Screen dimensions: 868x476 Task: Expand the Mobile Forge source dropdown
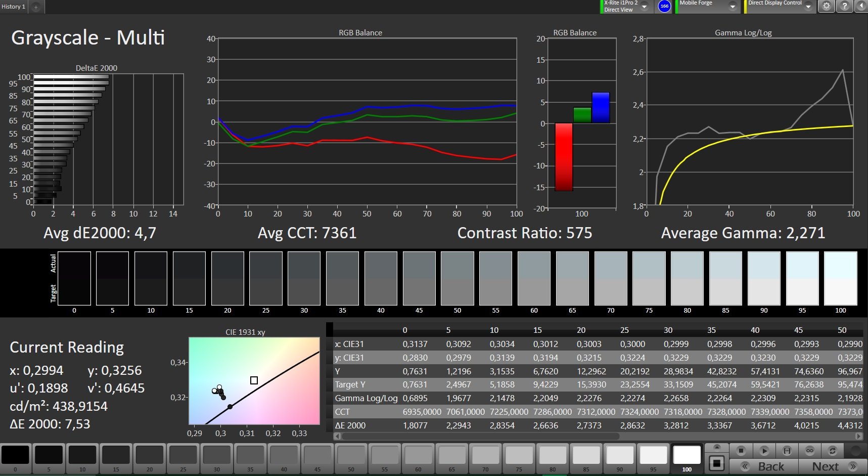point(732,7)
